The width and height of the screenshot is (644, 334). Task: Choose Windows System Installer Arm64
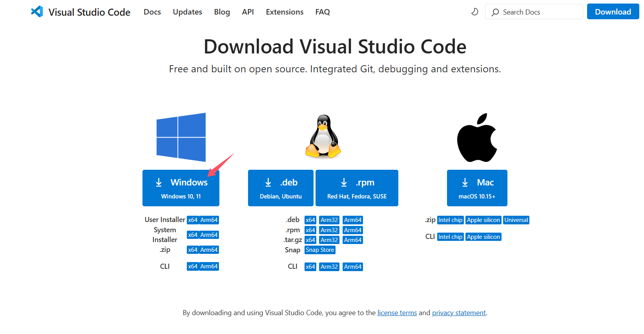pos(209,235)
